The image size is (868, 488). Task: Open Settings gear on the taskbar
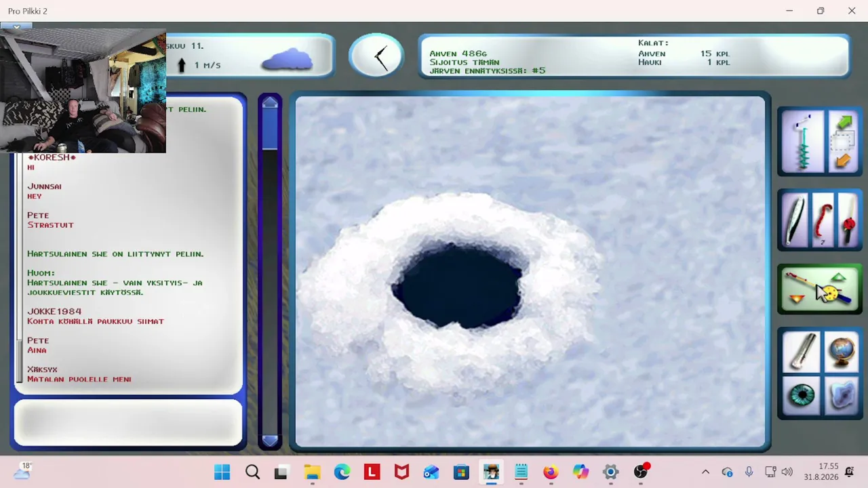tap(610, 472)
